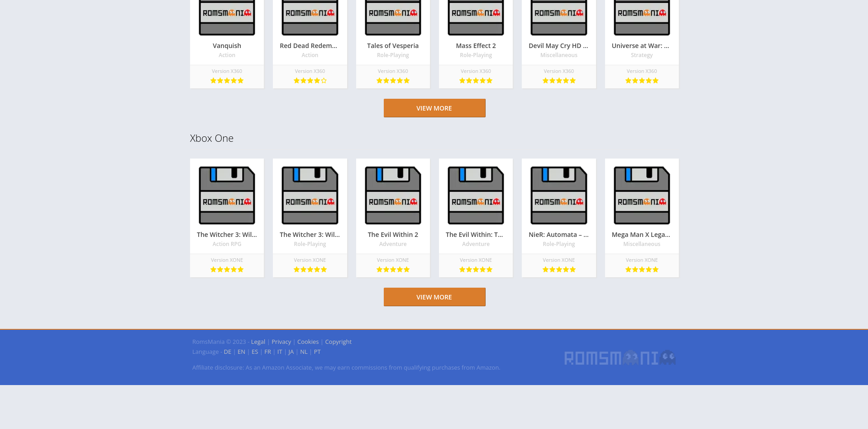868x429 pixels.
Task: Open the Vanquish game title link
Action: pos(227,45)
